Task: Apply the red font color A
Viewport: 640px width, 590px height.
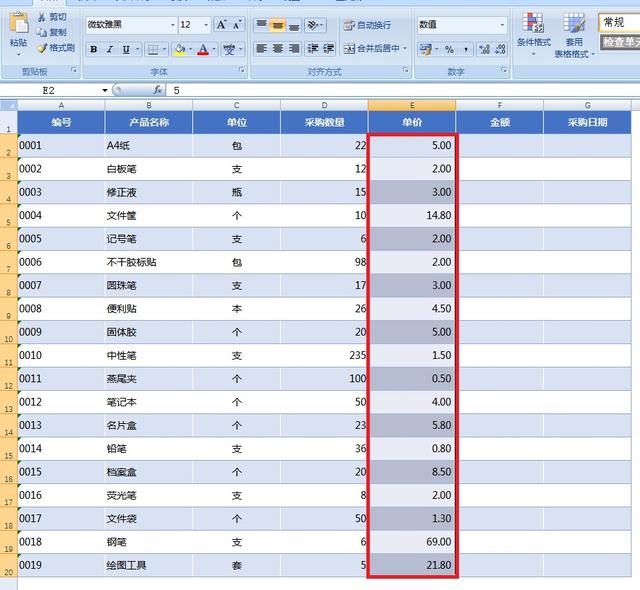Action: click(203, 49)
